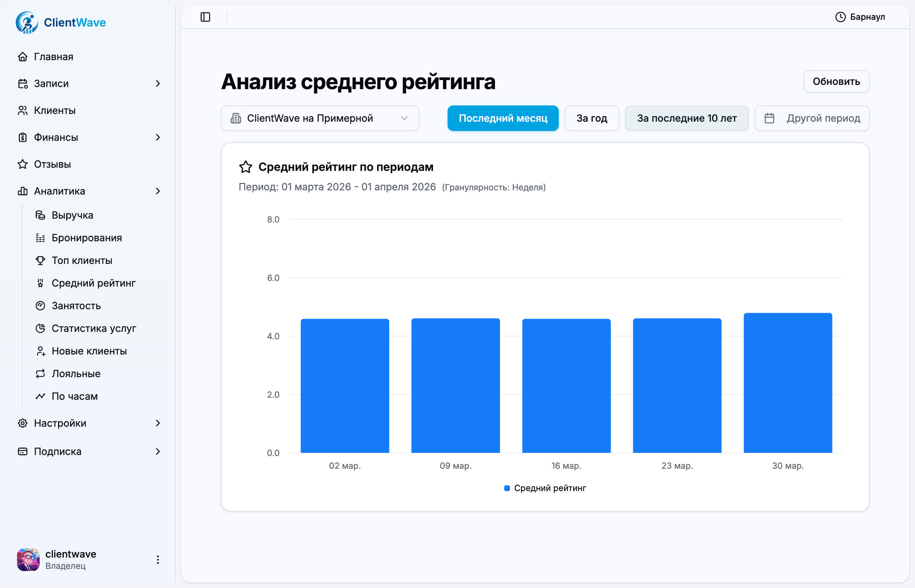915x588 pixels.
Task: Go to Отзывы in sidebar
Action: tap(52, 164)
